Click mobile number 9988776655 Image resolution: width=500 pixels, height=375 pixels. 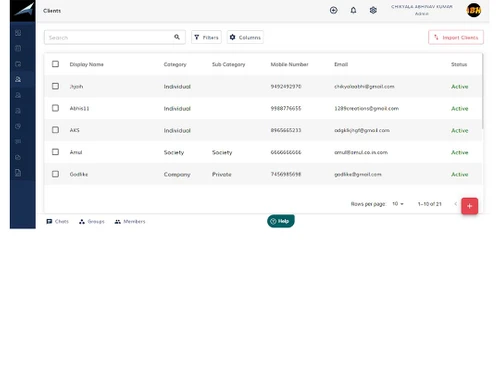(286, 108)
